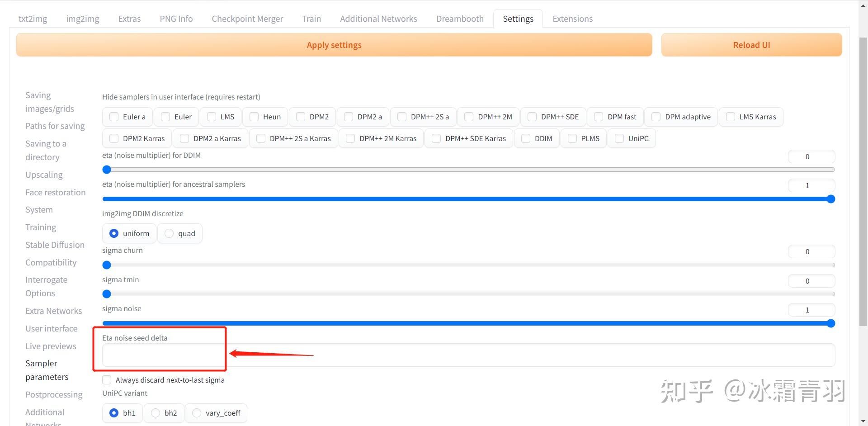Enable Always discard next-to-last sigma
868x426 pixels.
[x=107, y=380]
